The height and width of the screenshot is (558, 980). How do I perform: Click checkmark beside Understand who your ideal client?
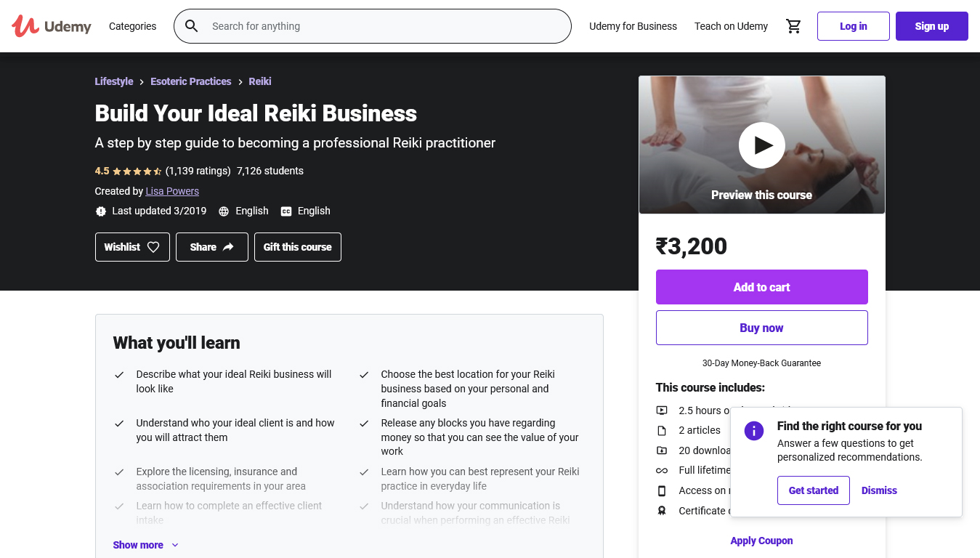click(x=119, y=424)
